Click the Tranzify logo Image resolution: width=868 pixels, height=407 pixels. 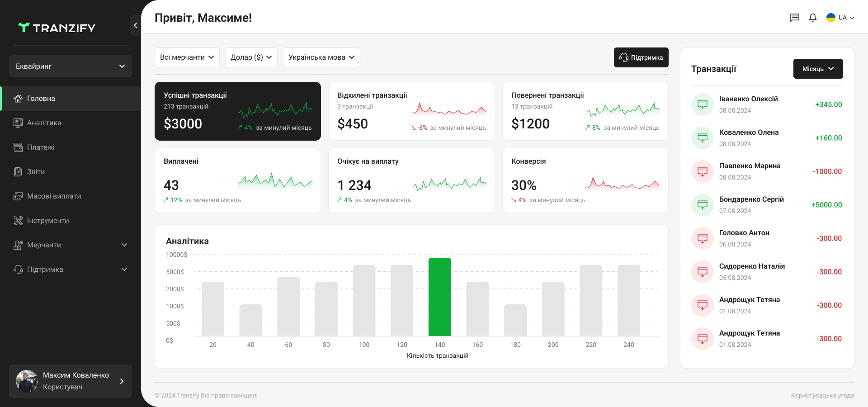pos(57,28)
